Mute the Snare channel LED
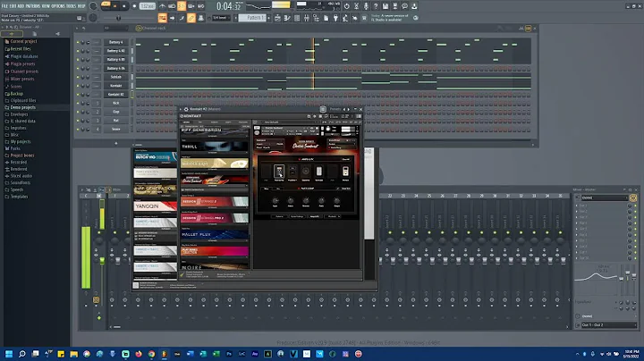Viewport: 644px width, 361px height. [78, 130]
